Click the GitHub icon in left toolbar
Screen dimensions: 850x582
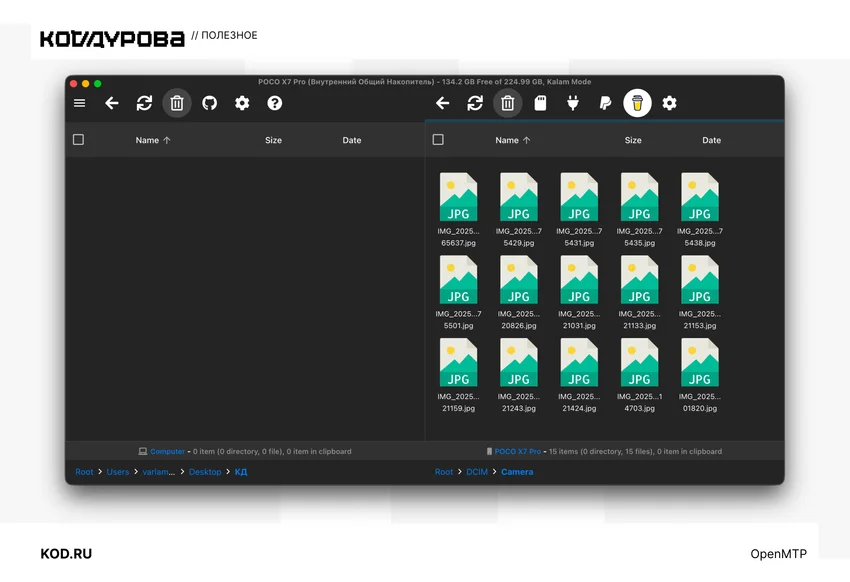click(209, 103)
